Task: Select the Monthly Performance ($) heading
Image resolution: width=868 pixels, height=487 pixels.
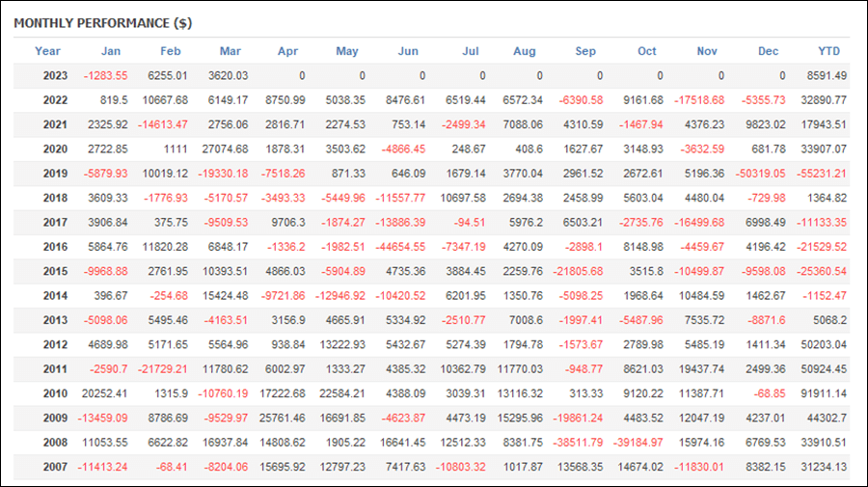Action: point(103,23)
